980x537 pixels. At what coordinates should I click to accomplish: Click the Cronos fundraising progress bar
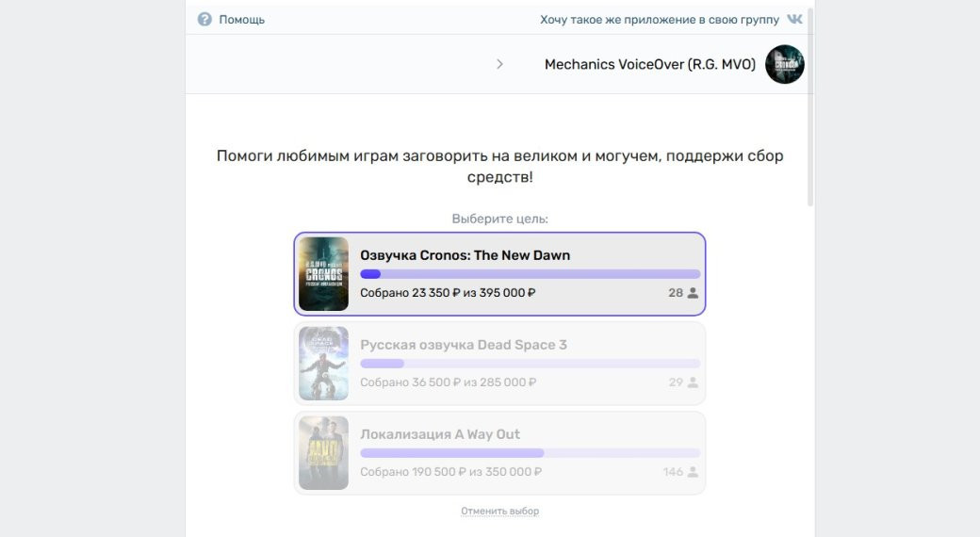coord(531,274)
